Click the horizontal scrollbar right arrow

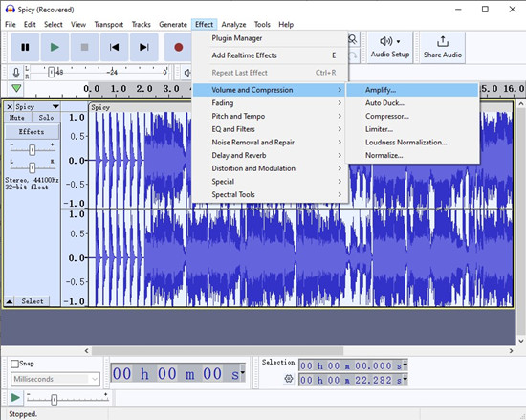(511, 351)
